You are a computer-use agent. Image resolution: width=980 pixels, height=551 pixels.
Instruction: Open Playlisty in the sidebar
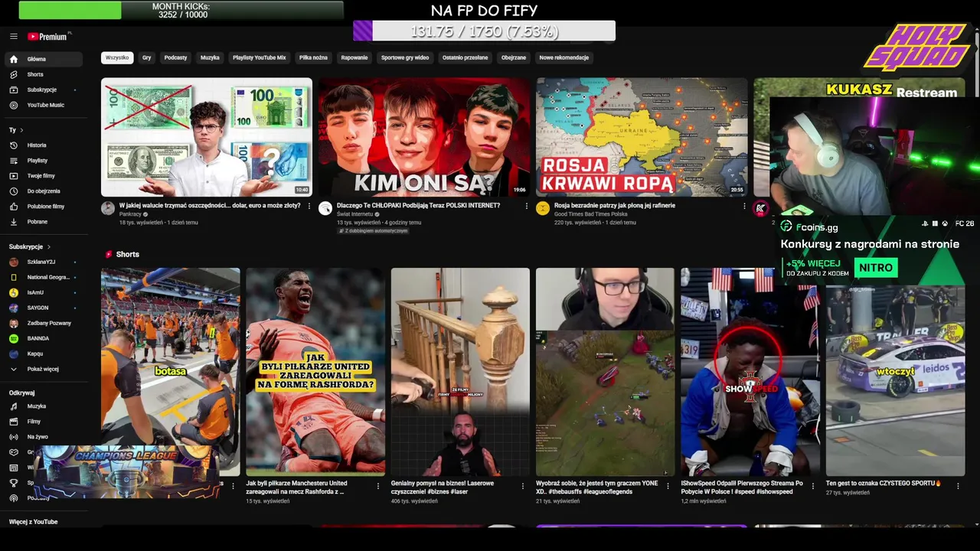37,161
